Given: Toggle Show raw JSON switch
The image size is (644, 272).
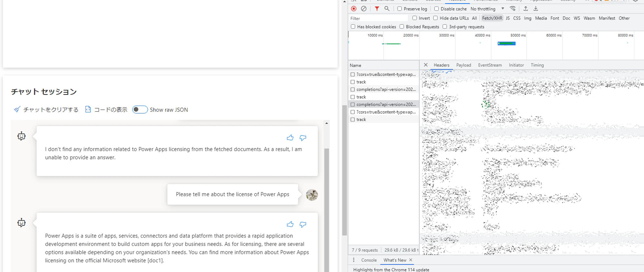Looking at the screenshot, I should pos(140,110).
